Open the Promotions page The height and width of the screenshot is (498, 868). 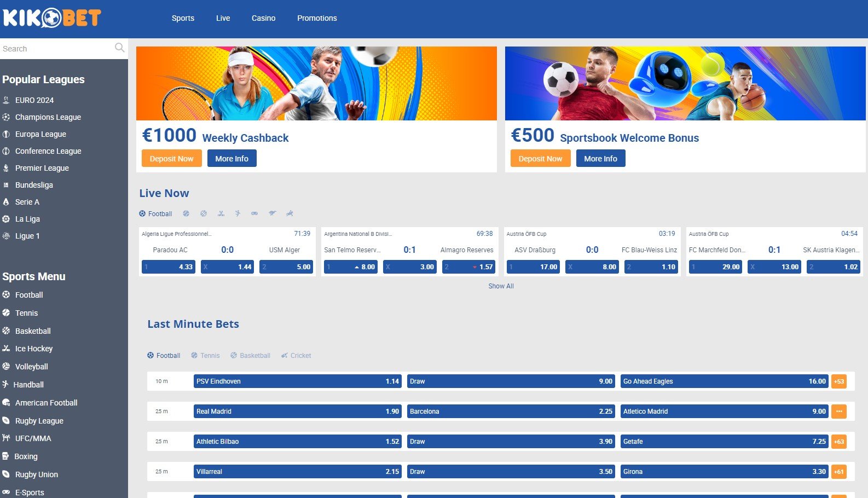point(317,18)
